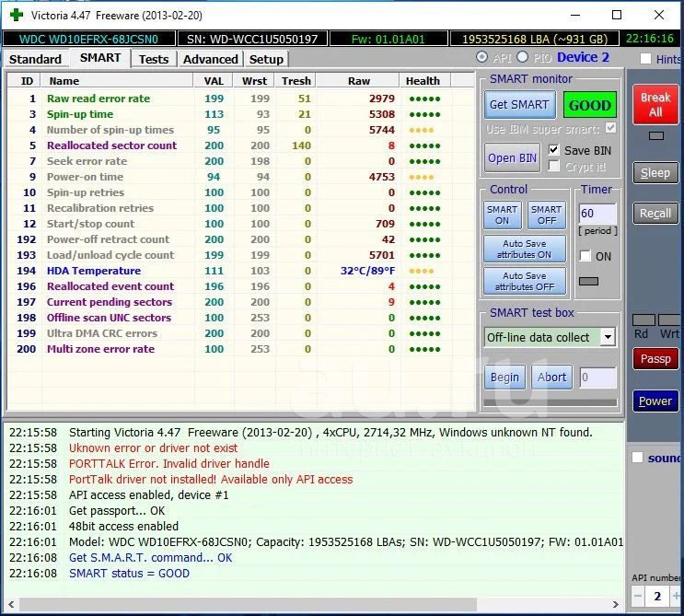Click the log horizontal scrollbar right arrow
Screen dimensions: 684x616
pos(616,604)
